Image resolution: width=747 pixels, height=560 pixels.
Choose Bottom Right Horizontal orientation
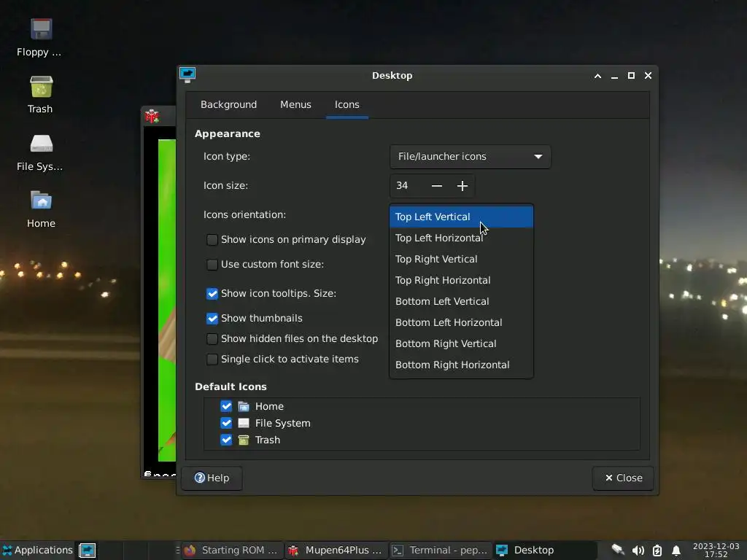pos(461,365)
